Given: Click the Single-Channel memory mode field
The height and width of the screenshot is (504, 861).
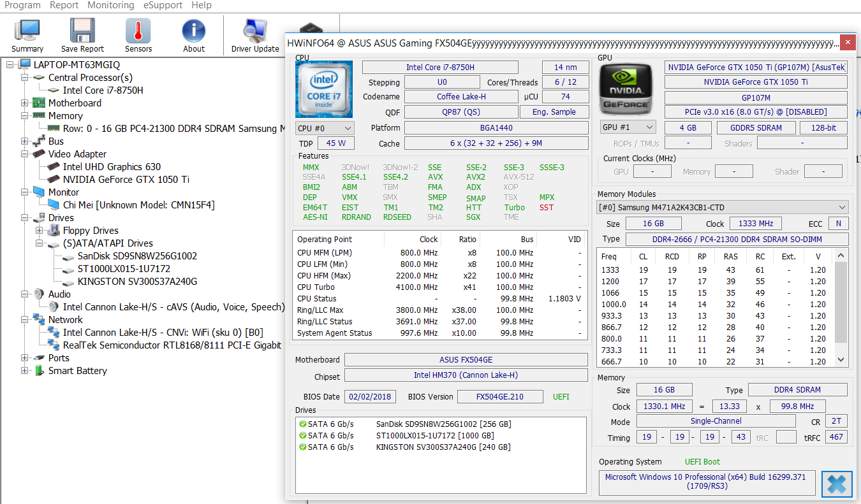Looking at the screenshot, I should 716,421.
